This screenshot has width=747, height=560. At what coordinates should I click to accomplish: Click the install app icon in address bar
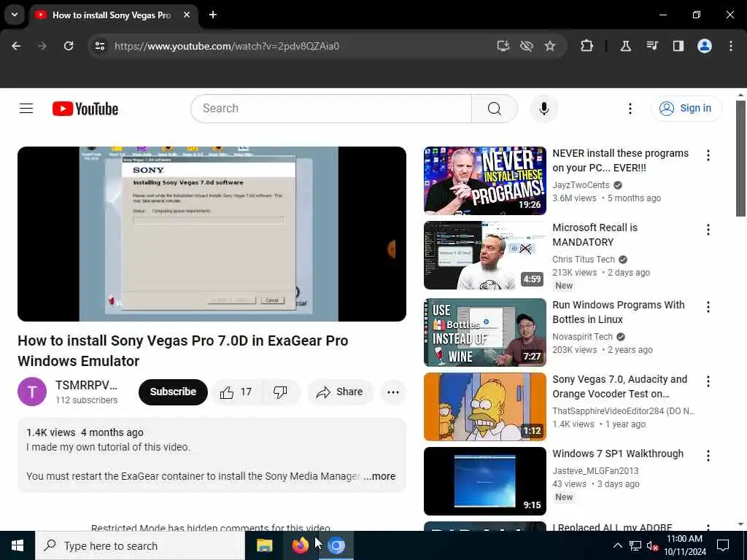pos(503,46)
